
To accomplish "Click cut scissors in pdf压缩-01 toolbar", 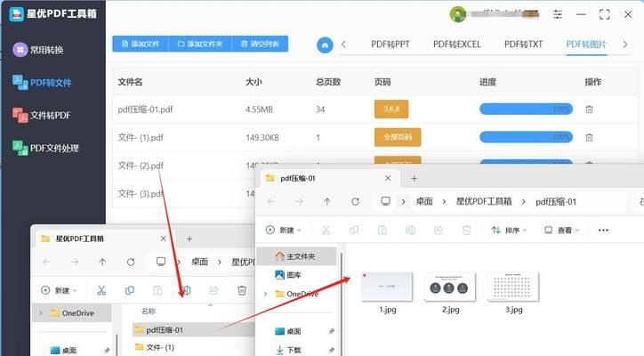I will (326, 231).
